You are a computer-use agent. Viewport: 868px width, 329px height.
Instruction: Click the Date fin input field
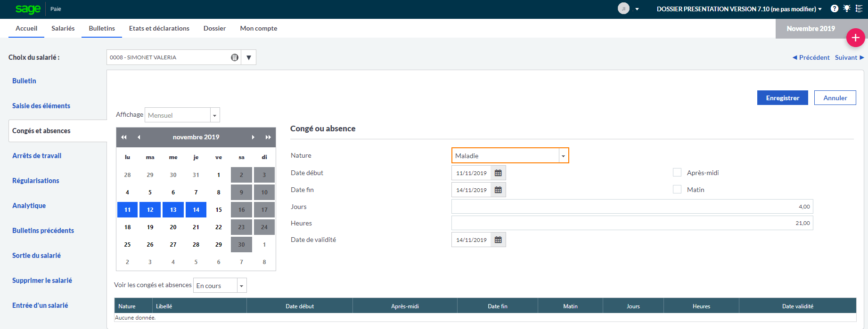click(471, 190)
